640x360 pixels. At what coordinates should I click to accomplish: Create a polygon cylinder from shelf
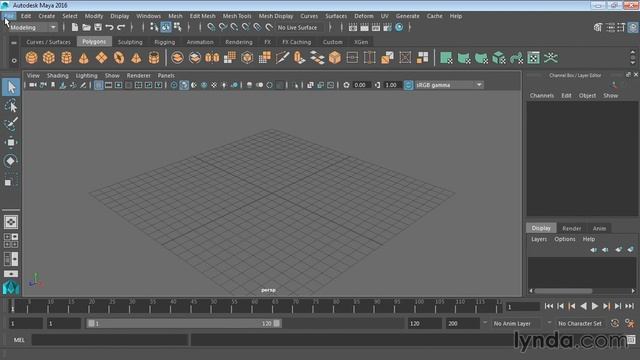pos(67,58)
